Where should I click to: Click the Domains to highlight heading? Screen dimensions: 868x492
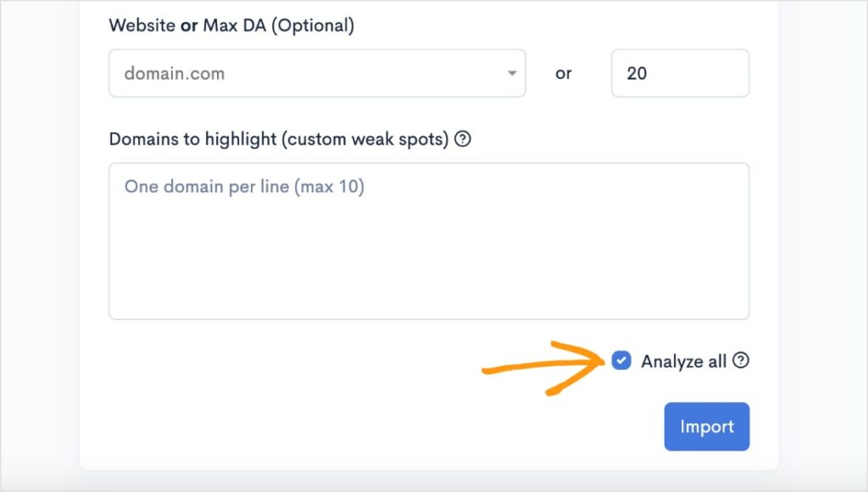[x=280, y=139]
